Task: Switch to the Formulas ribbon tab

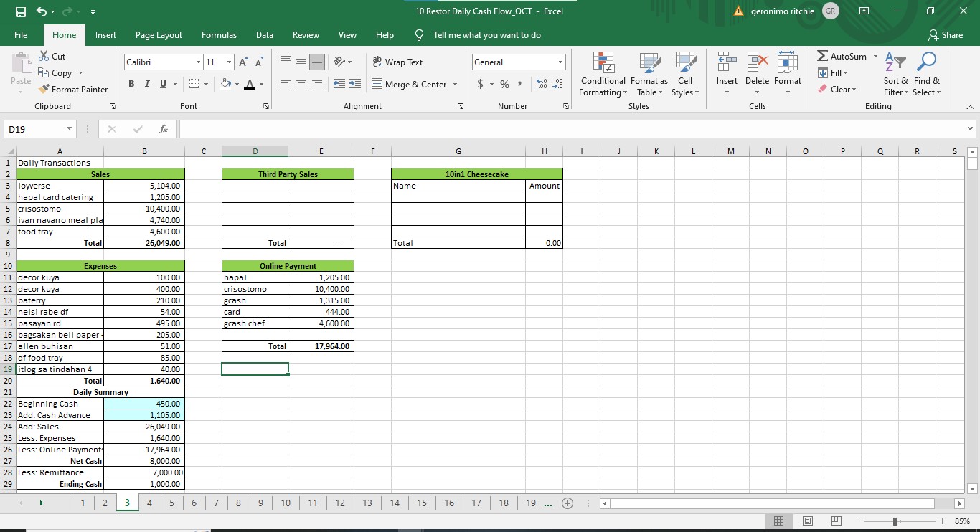Action: [219, 34]
